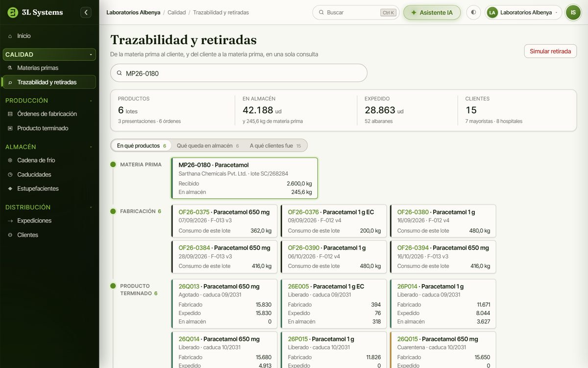This screenshot has height=368, width=588.
Task: Collapse the sidebar with the chevron button
Action: tap(86, 12)
